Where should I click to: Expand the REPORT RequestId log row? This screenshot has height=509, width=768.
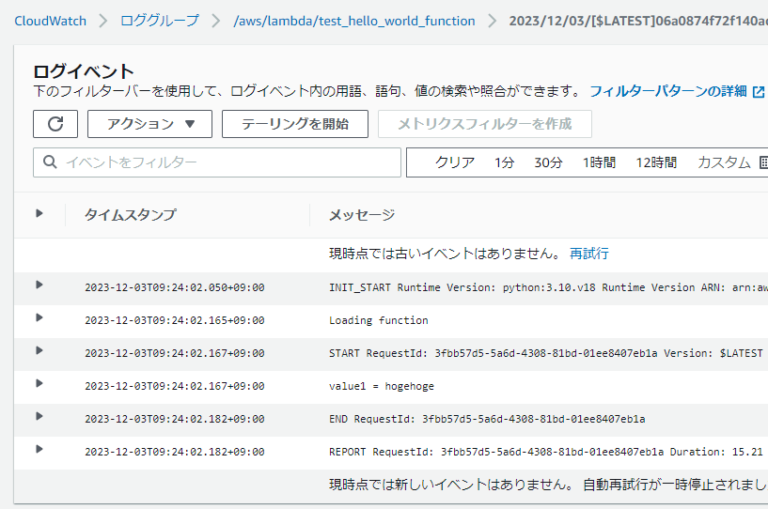(39, 450)
